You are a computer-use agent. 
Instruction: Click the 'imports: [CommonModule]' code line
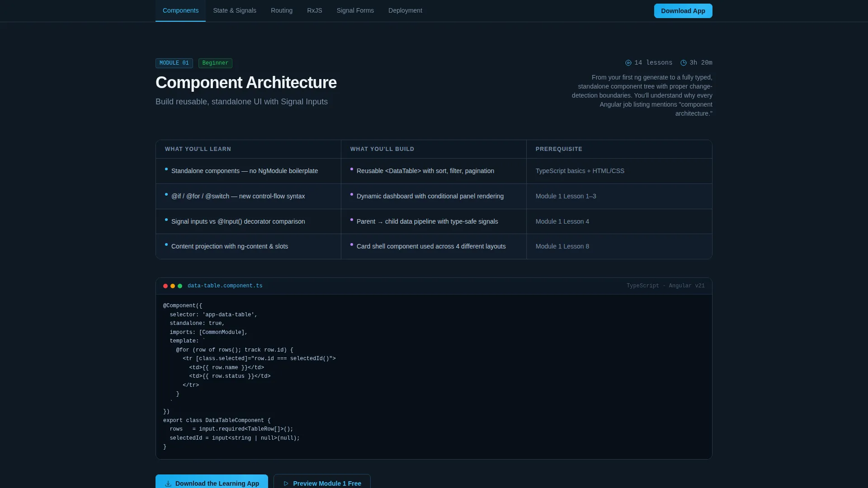pos(208,332)
